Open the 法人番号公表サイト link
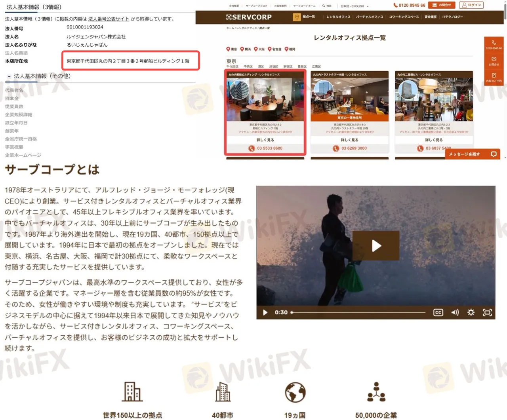Screen dimensions: 507x420 click(x=109, y=19)
